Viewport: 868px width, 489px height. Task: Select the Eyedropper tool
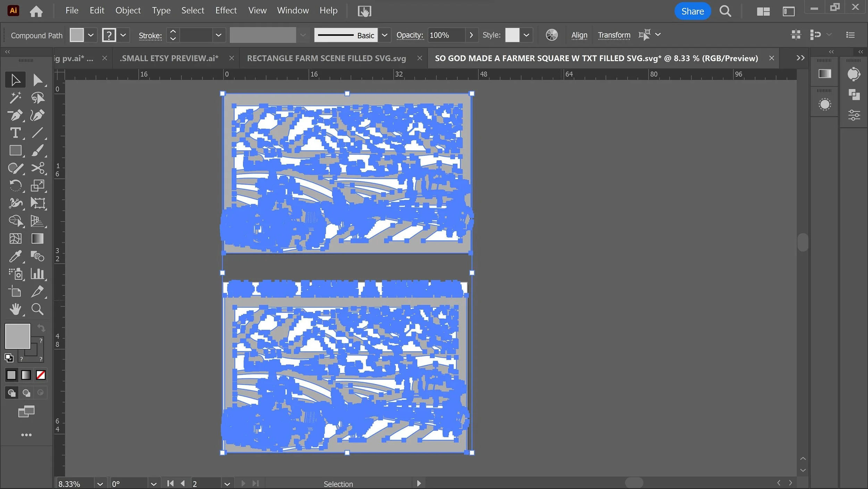[x=15, y=256]
